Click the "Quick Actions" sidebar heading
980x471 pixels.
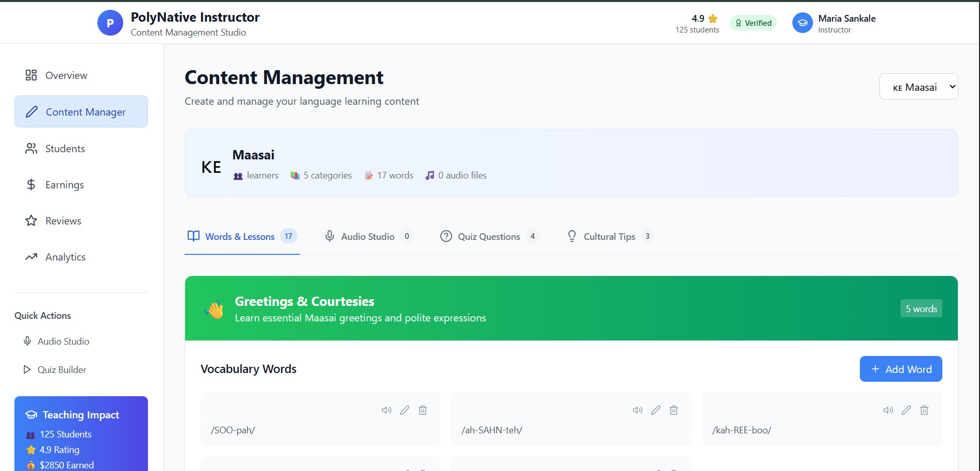(43, 316)
